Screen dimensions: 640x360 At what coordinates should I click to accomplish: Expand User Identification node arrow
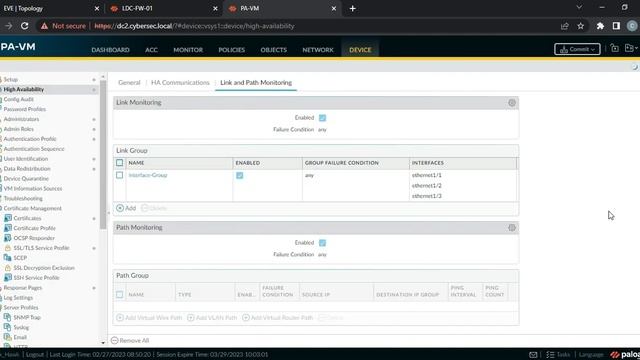pos(94,159)
